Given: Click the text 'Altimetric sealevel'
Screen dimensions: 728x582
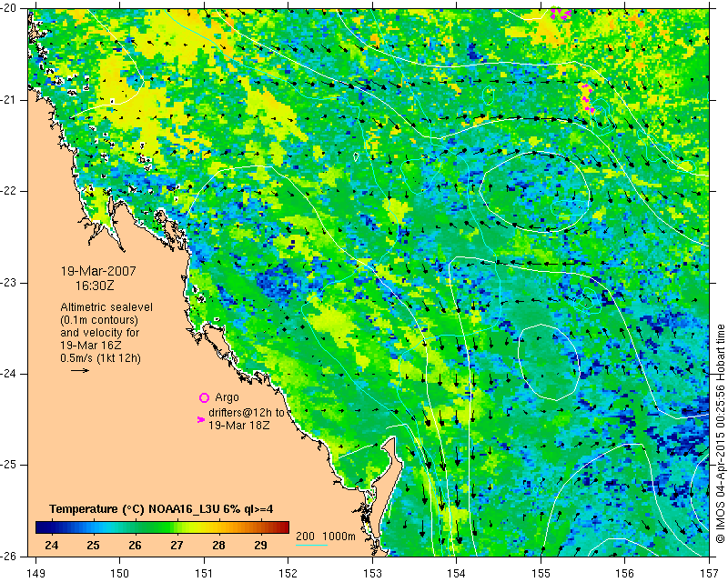Looking at the screenshot, I should (x=106, y=307).
